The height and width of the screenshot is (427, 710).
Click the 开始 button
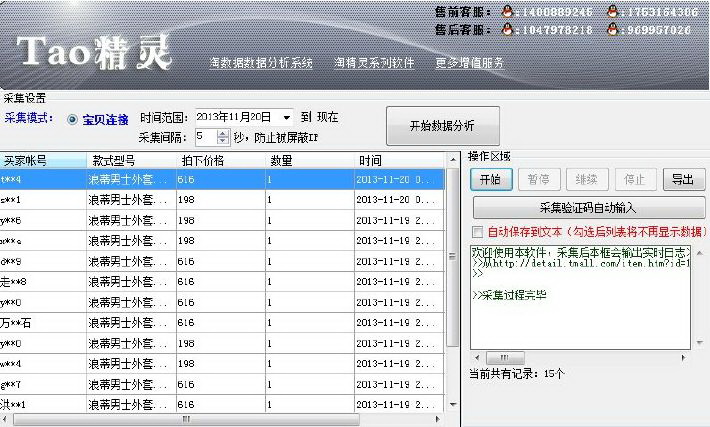click(x=491, y=180)
